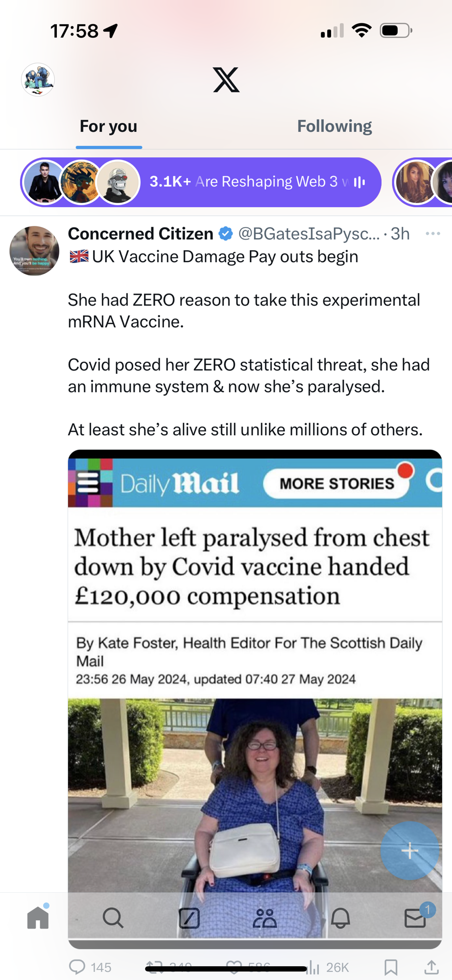Select the For you tab
This screenshot has height=980, width=452.
pos(108,126)
